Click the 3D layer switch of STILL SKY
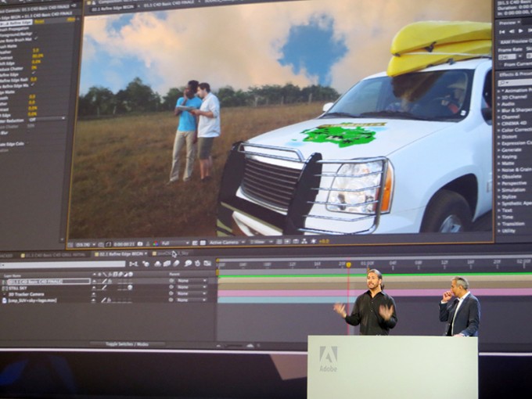532x399 pixels. (x=130, y=288)
